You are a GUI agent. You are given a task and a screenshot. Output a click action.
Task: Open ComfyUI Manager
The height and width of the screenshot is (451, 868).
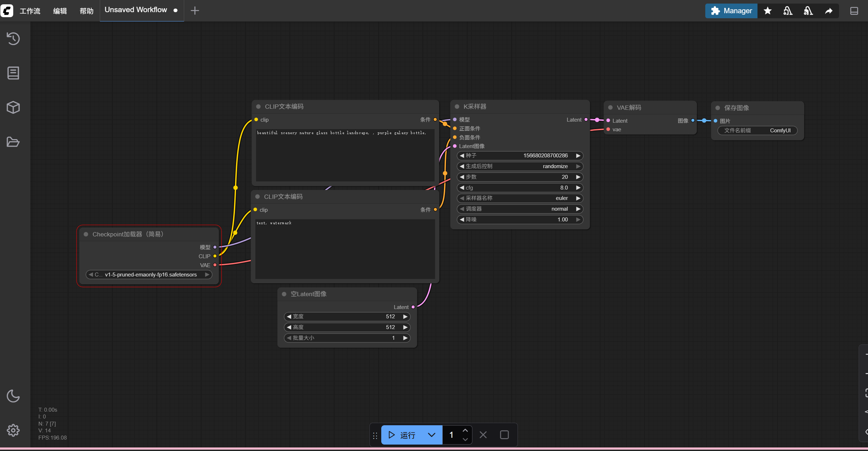click(731, 11)
